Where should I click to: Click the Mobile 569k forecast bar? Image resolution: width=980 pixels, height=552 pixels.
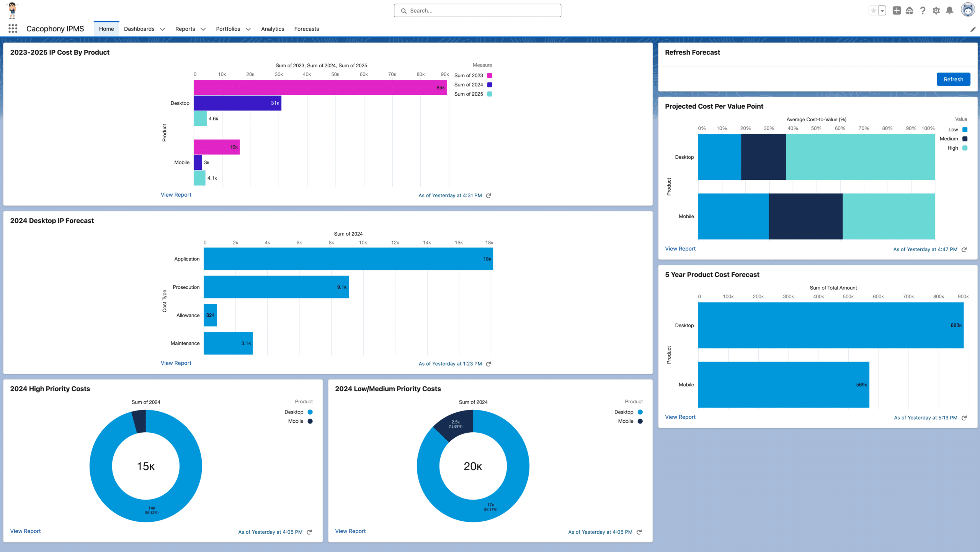[784, 384]
